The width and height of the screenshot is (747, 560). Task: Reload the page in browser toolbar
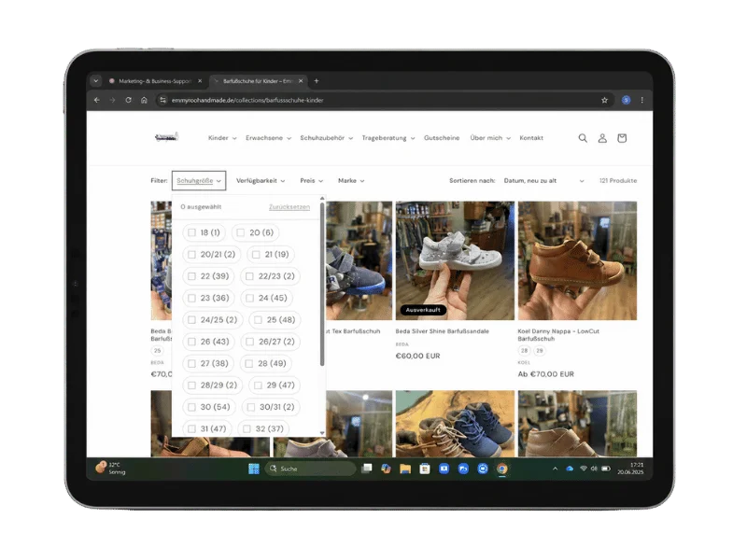128,100
